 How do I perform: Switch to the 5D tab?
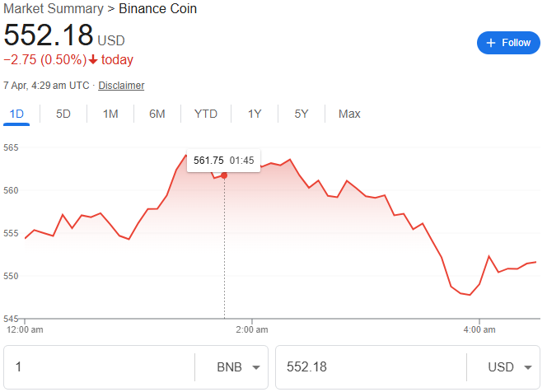pyautogui.click(x=63, y=114)
